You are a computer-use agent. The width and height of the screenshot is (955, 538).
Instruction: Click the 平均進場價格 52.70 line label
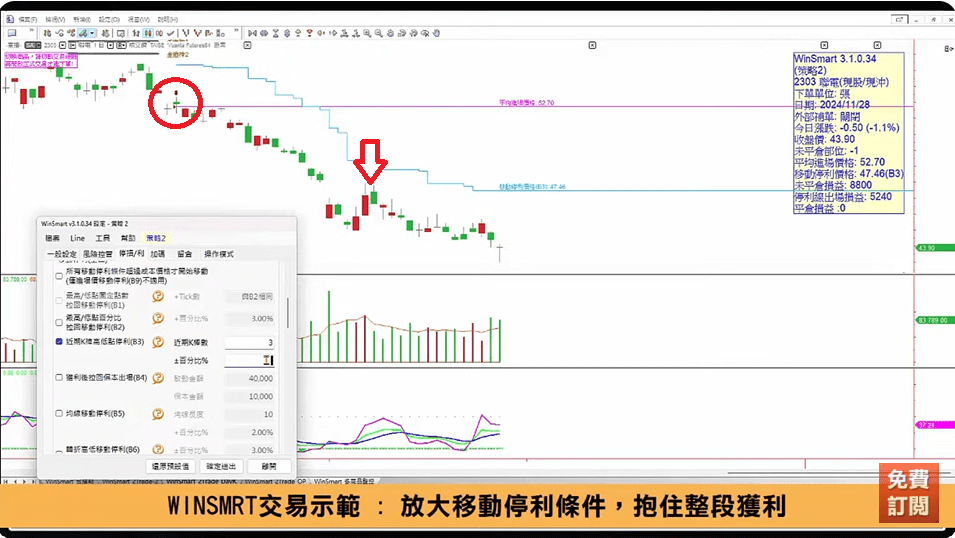pyautogui.click(x=526, y=103)
